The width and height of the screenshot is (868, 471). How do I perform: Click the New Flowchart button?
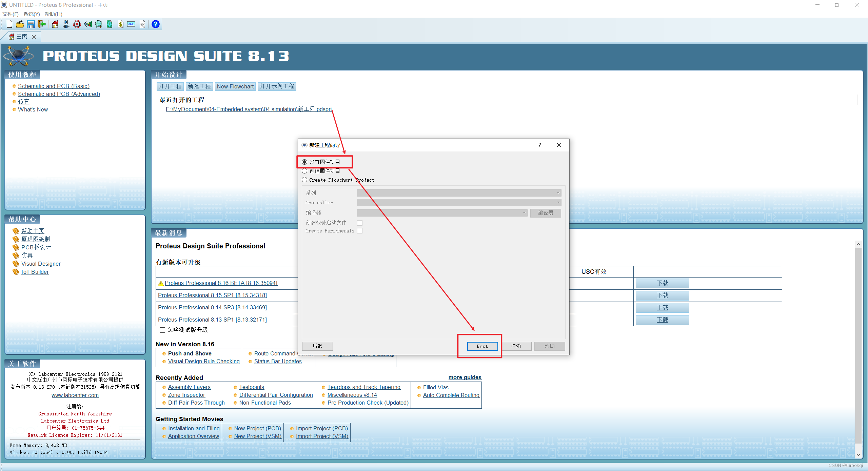tap(235, 86)
